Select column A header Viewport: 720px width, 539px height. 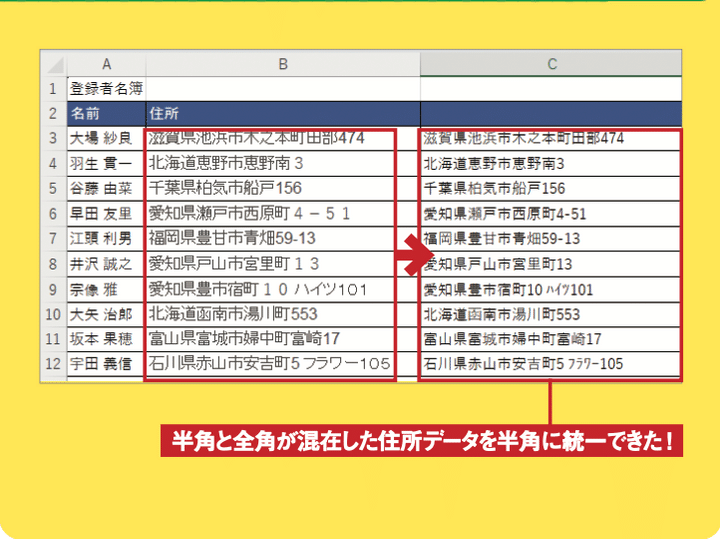[106, 64]
